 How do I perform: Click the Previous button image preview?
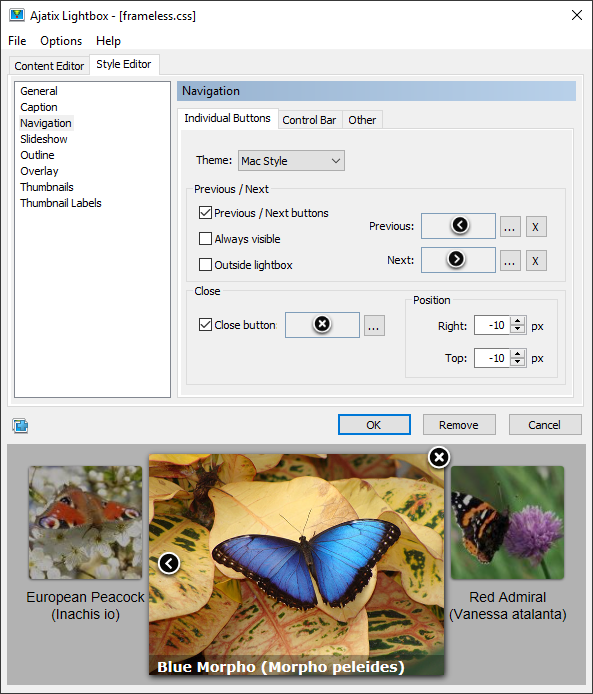458,226
